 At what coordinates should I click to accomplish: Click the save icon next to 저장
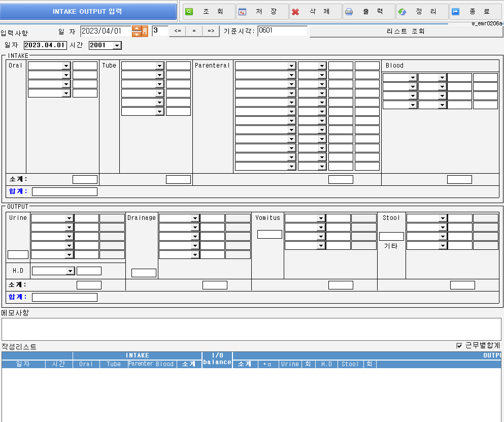[x=243, y=12]
